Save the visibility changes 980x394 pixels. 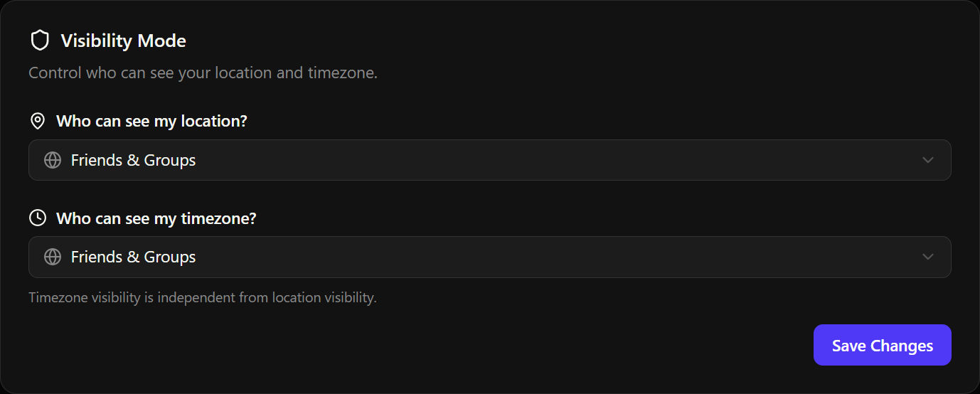882,346
